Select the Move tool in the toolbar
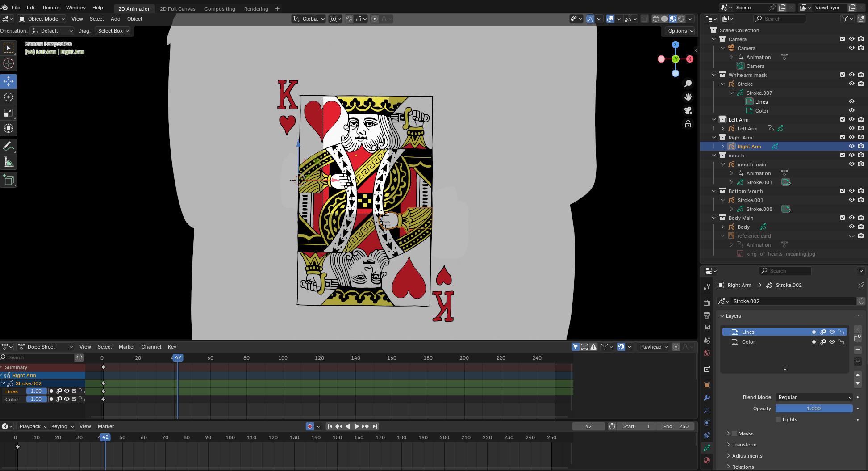The width and height of the screenshot is (868, 471). tap(8, 81)
